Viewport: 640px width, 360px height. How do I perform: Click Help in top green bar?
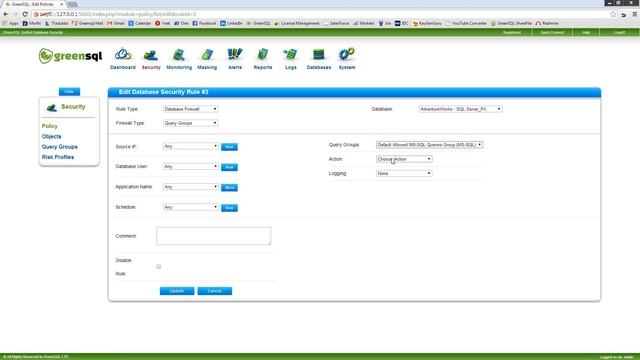pyautogui.click(x=586, y=32)
